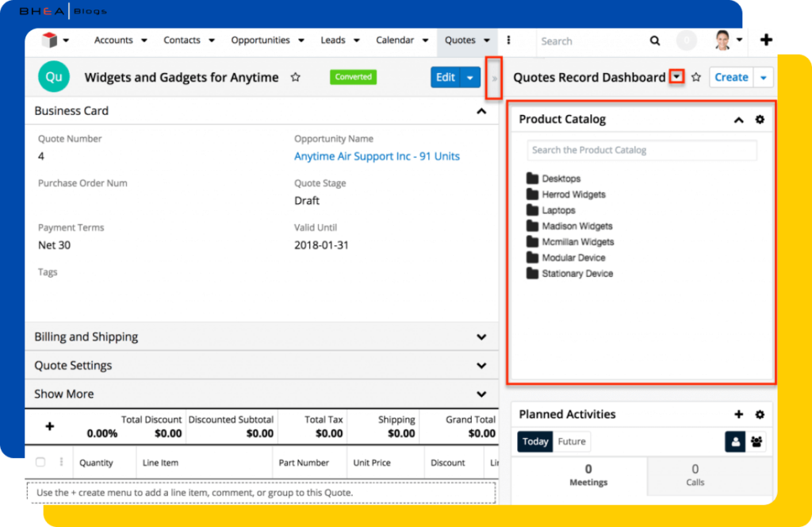Open the Herrod Widgets catalog folder
The image size is (812, 527).
click(x=566, y=194)
